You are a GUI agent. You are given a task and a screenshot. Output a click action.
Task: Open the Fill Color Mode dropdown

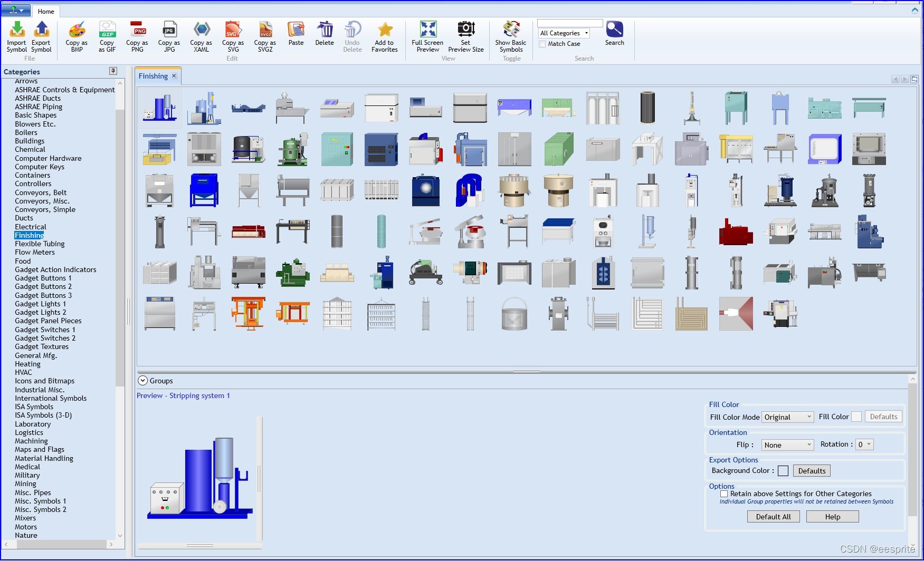pyautogui.click(x=788, y=417)
